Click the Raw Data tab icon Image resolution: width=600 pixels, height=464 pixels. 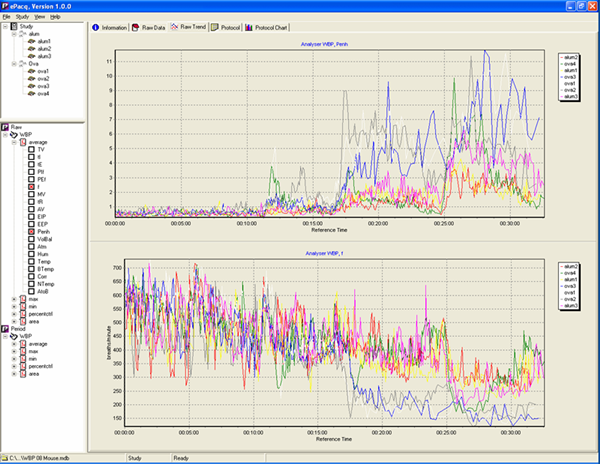136,28
